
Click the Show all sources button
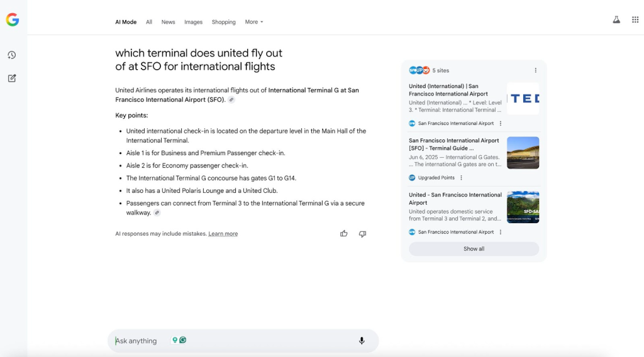pos(474,249)
